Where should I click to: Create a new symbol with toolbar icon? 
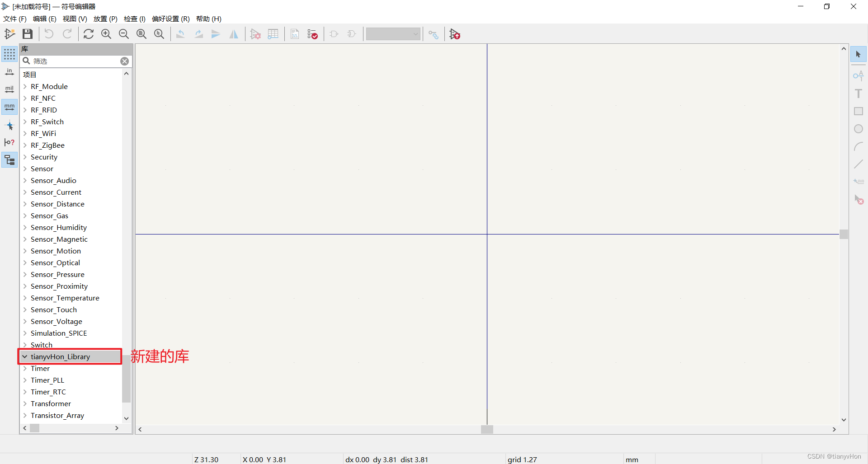tap(9, 34)
